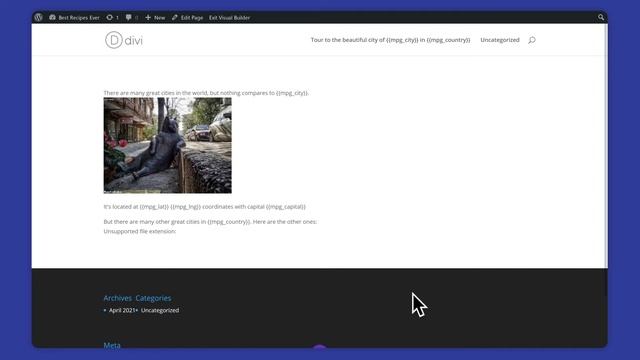Click the Meta footer heading
Screen dimensions: 640x360
112,345
